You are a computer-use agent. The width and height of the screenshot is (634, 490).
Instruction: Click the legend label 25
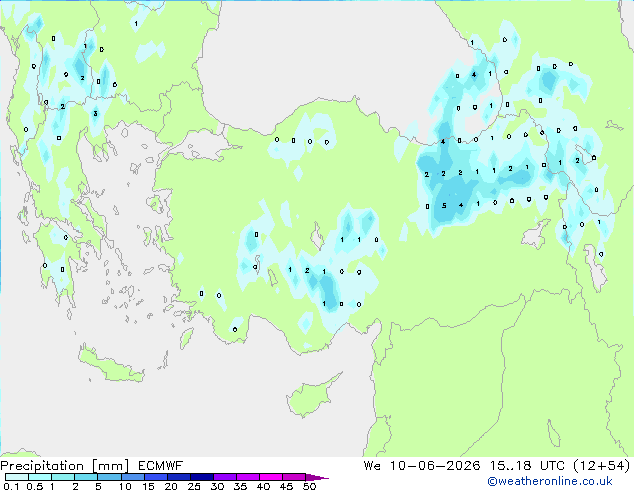194,486
